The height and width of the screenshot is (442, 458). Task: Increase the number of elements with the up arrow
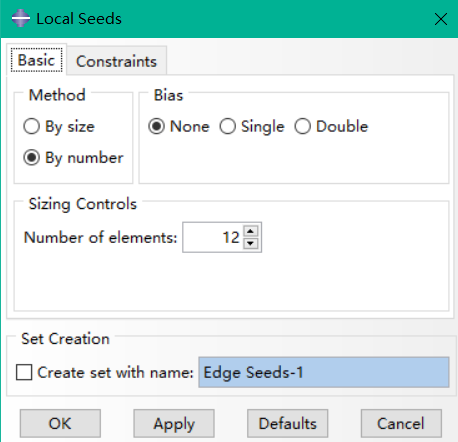pyautogui.click(x=251, y=231)
